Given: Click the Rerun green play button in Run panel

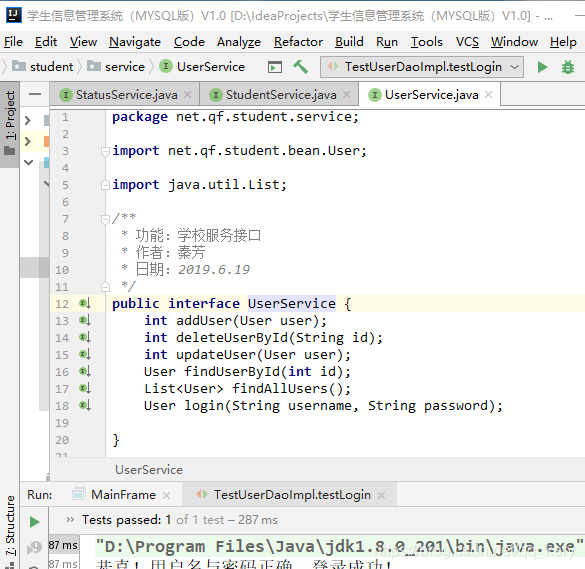Looking at the screenshot, I should click(34, 522).
